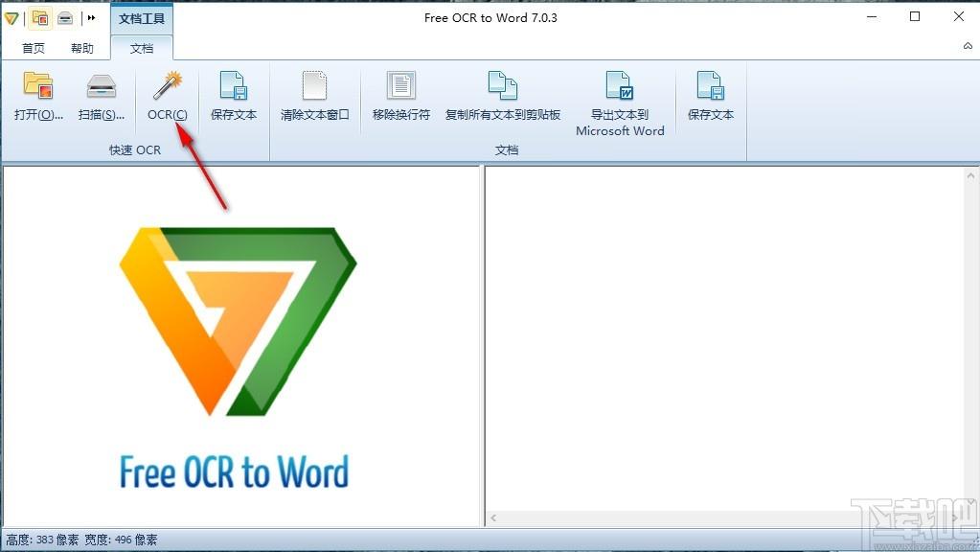The image size is (980, 552).
Task: Click the vertical scrollbar up arrow
Action: [x=972, y=175]
